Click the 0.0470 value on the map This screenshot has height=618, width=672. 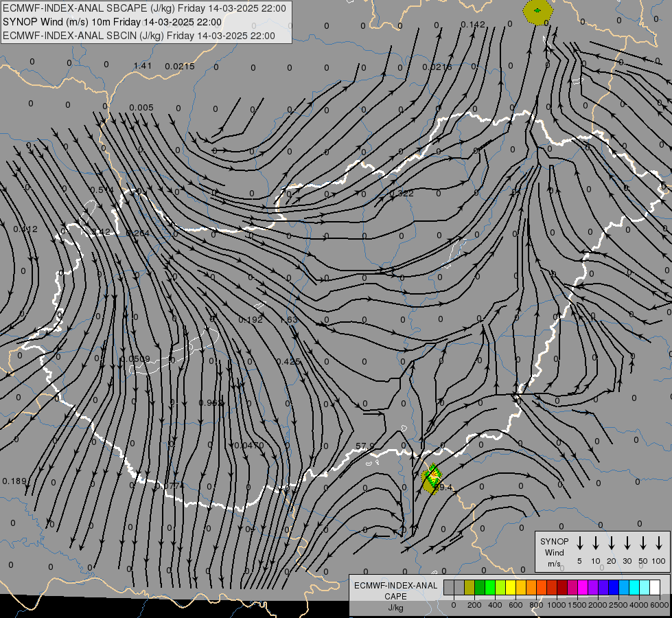coord(249,445)
